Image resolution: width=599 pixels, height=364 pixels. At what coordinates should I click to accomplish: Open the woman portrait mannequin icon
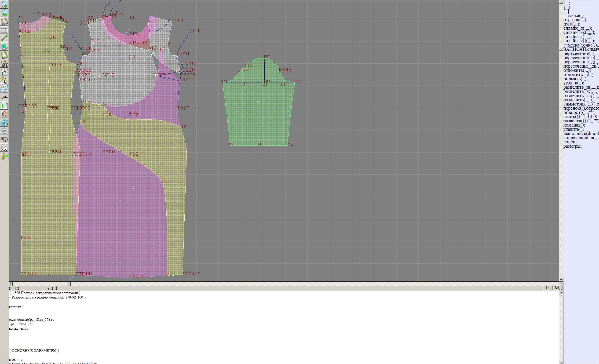pos(4,114)
